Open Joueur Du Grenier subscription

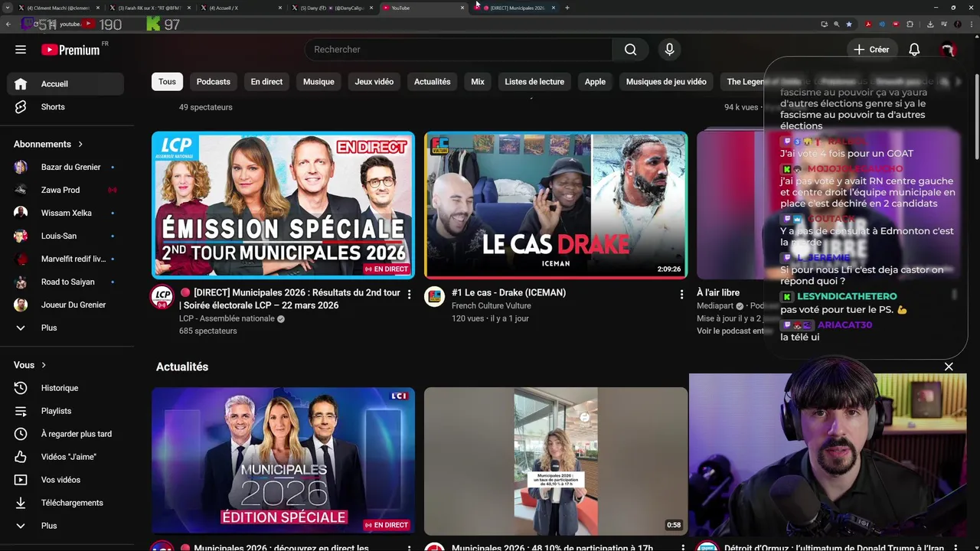pos(66,305)
